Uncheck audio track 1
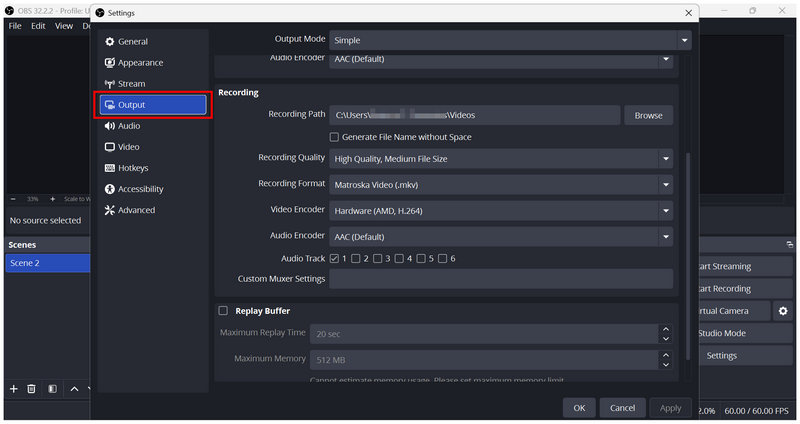 334,259
